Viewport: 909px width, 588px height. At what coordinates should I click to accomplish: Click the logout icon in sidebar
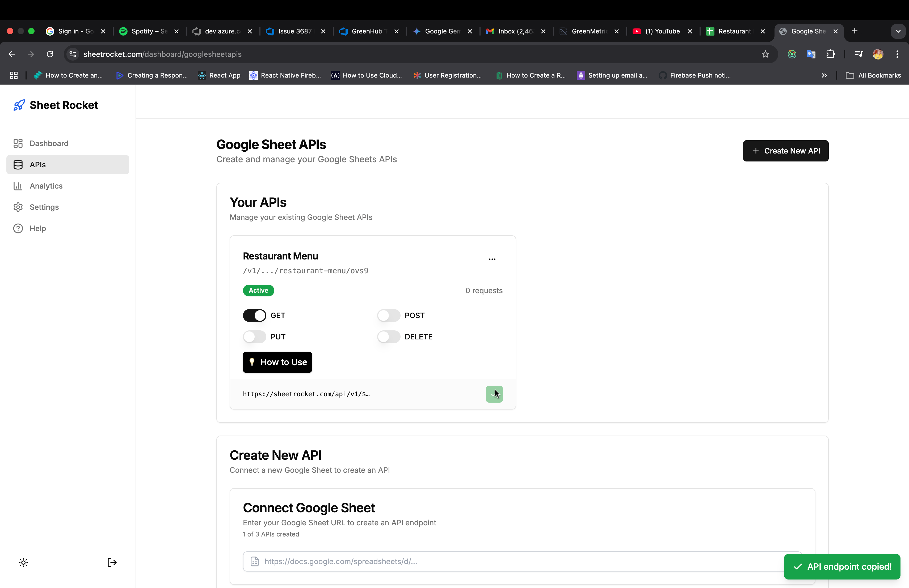112,563
